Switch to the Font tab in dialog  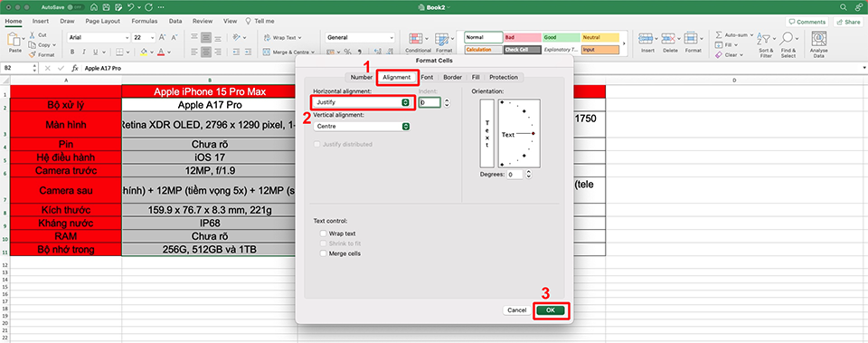(x=426, y=77)
